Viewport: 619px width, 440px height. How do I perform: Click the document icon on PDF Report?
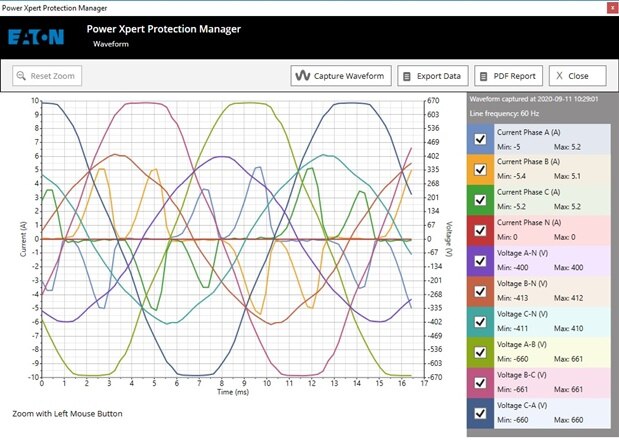pos(483,76)
